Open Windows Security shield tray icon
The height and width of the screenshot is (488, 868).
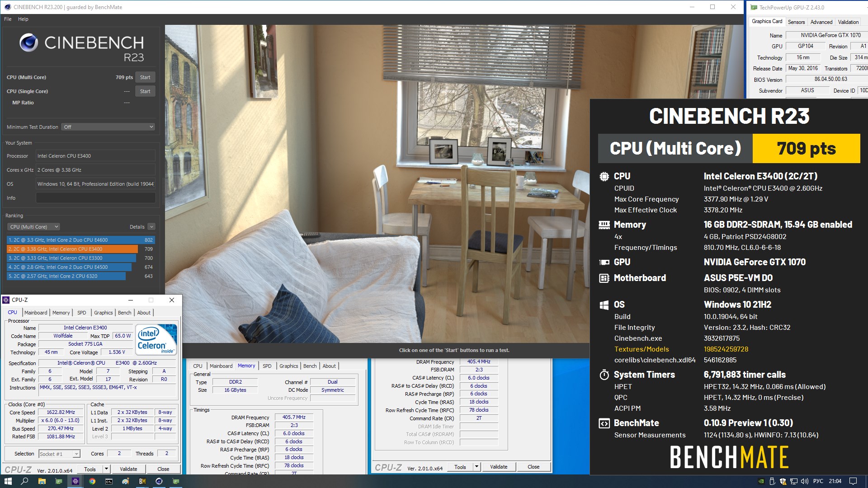pyautogui.click(x=783, y=481)
